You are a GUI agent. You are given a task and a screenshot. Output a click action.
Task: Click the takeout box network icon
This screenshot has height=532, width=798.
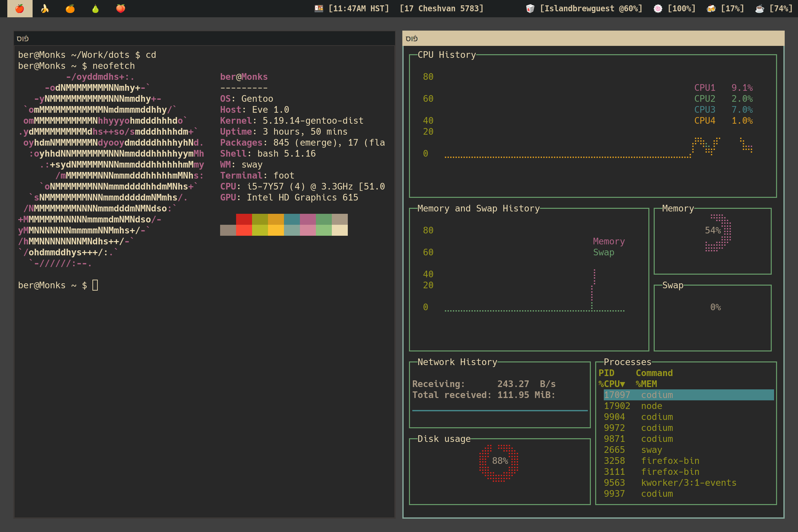(530, 9)
